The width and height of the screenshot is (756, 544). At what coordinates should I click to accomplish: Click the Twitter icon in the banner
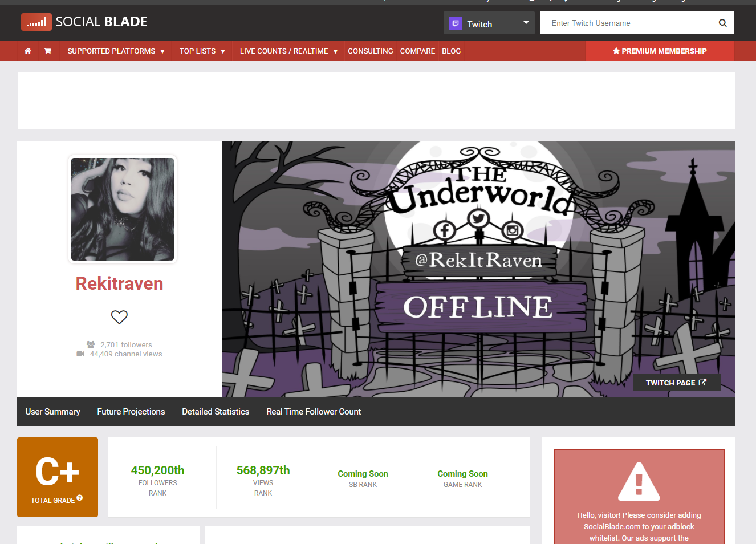pos(478,218)
